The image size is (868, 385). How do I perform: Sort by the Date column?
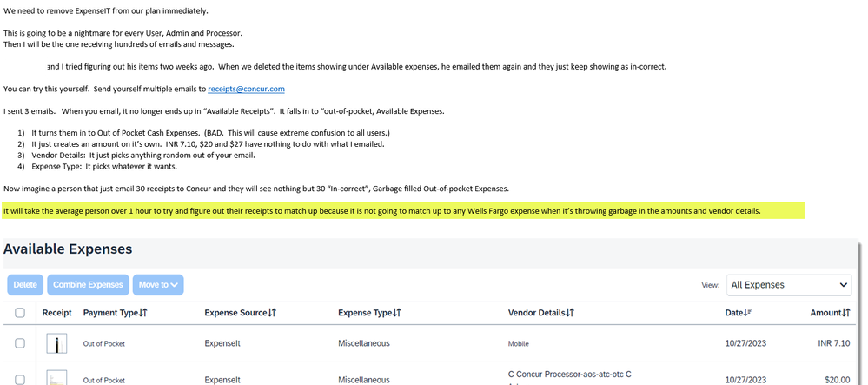(x=738, y=313)
